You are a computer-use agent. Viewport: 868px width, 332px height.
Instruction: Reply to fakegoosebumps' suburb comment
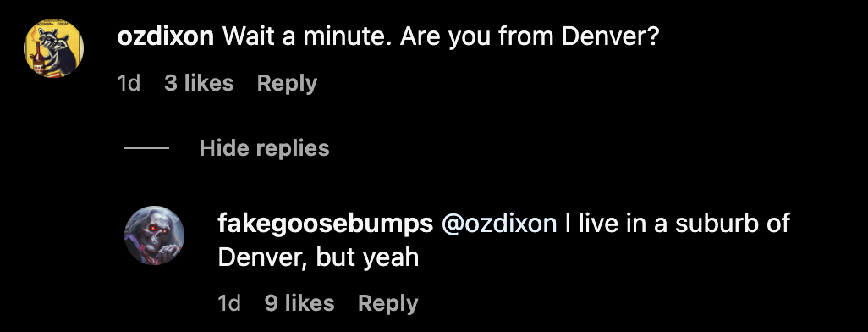388,303
